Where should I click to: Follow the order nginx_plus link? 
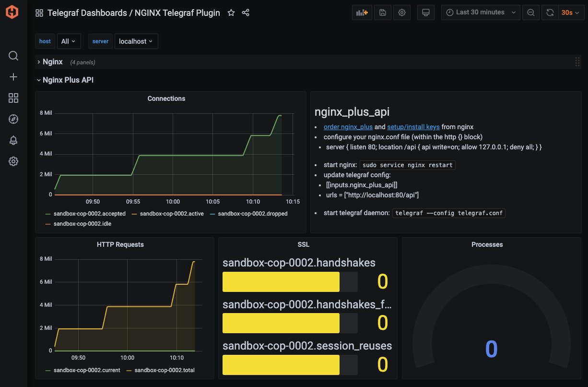tap(348, 127)
